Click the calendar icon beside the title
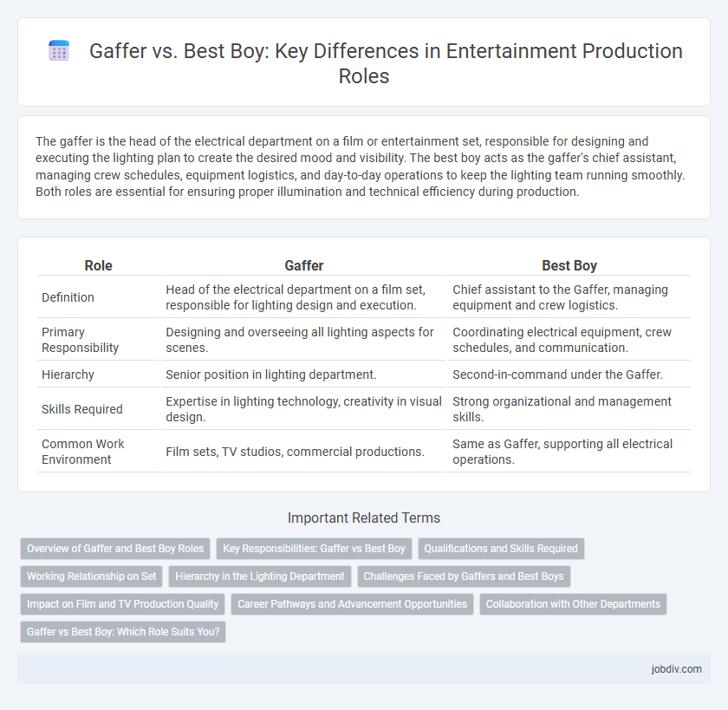This screenshot has width=728, height=710. click(x=59, y=50)
